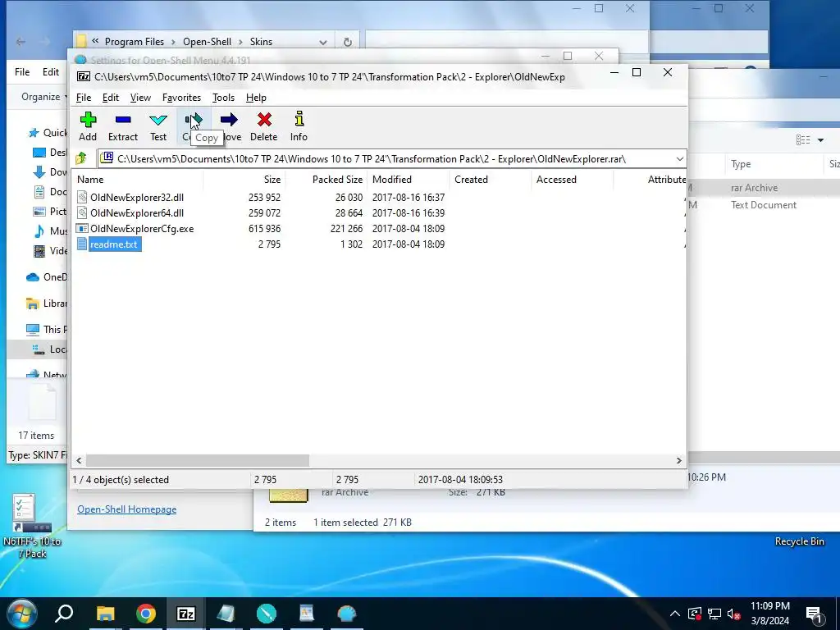Select OldNewExplorer32.dll file name
This screenshot has width=840, height=630.
(x=137, y=197)
